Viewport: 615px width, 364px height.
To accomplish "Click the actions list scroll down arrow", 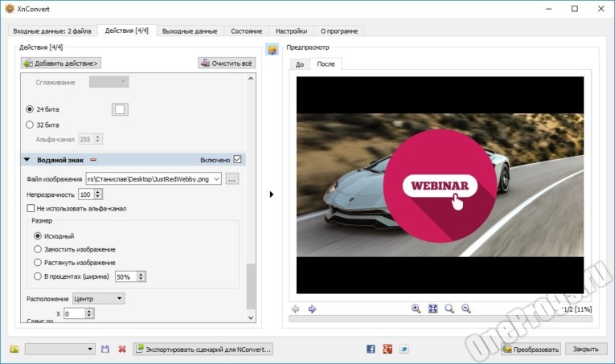I will [x=251, y=317].
